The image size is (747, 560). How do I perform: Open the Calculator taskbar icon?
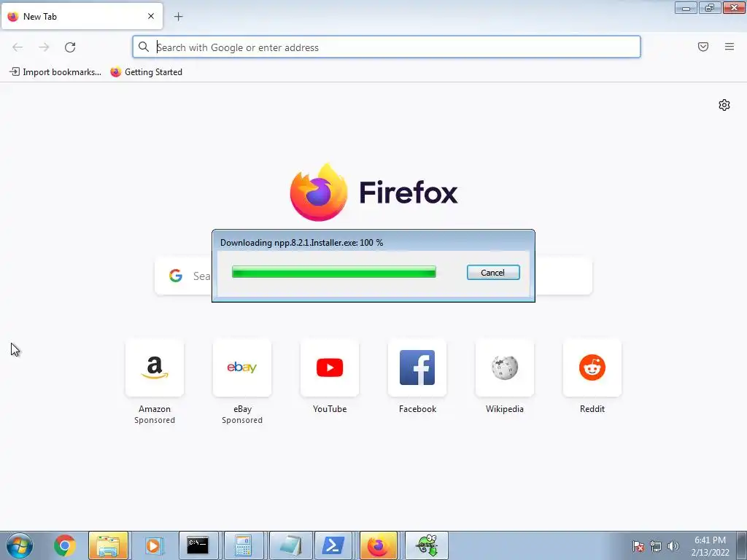(244, 545)
